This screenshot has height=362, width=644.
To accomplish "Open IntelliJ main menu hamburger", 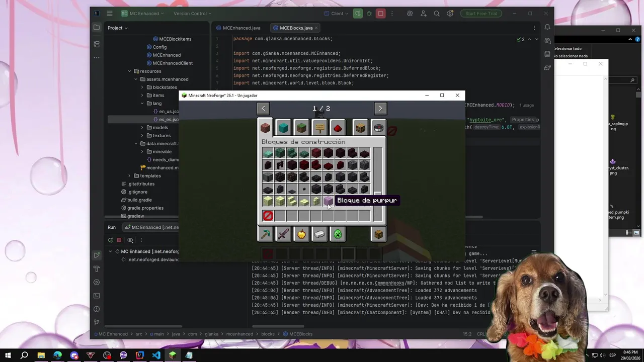I will pyautogui.click(x=110, y=14).
